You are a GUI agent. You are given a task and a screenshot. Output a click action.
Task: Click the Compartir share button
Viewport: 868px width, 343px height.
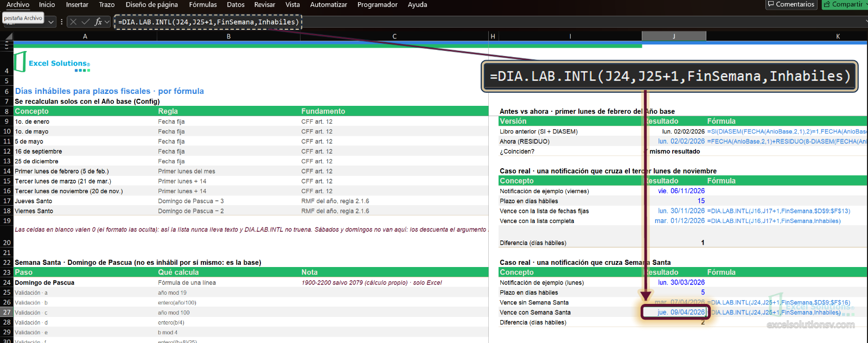point(844,4)
